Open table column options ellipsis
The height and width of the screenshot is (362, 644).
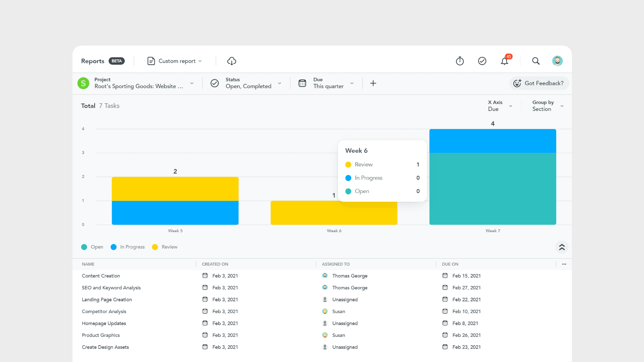[564, 264]
